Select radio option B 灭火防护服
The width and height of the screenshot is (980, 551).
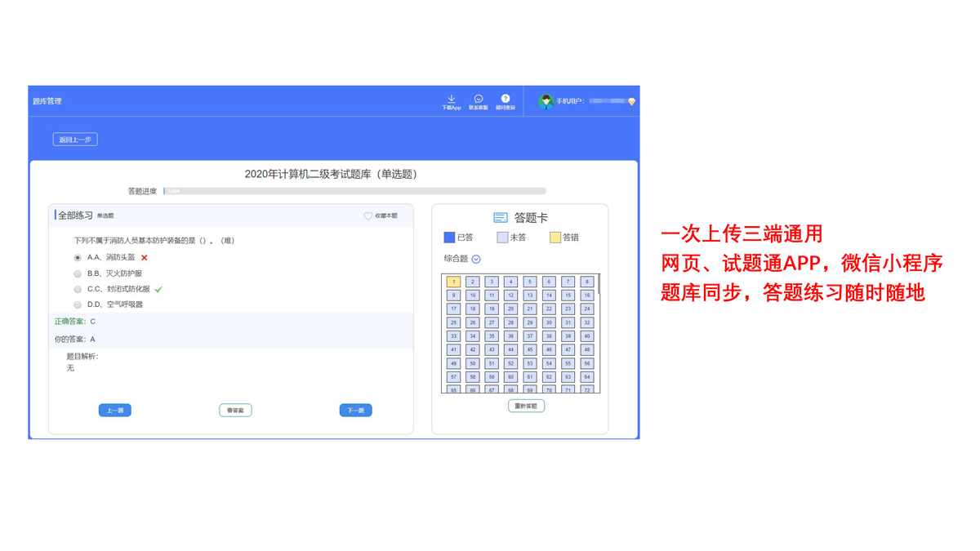78,273
